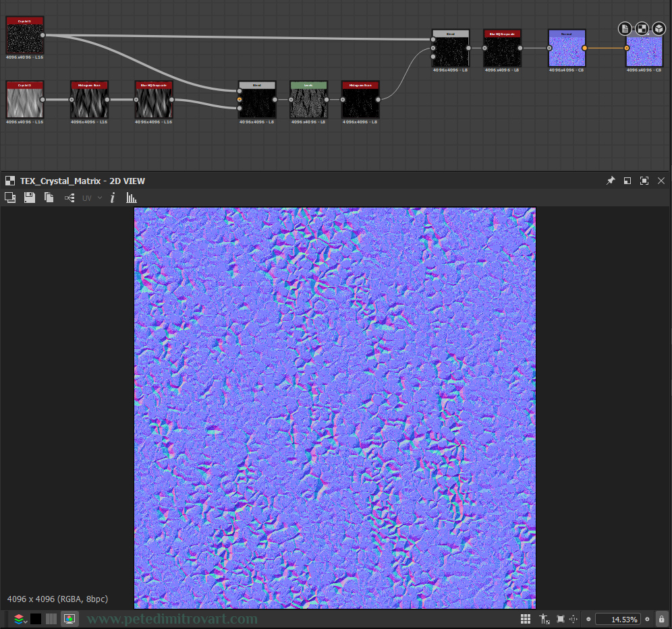672x629 pixels.
Task: Click the text/pixel size tool icon
Action: [544, 619]
